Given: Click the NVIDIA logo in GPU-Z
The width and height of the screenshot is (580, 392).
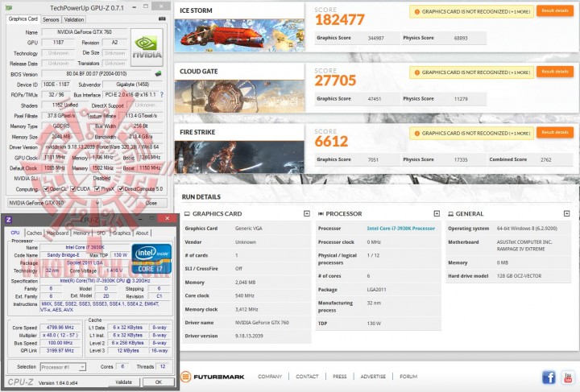Looking at the screenshot, I should (x=147, y=47).
